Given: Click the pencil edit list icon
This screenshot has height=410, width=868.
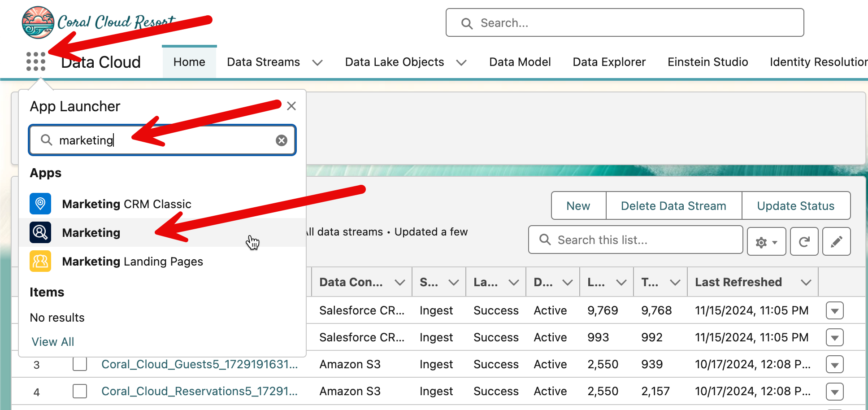Looking at the screenshot, I should click(836, 242).
